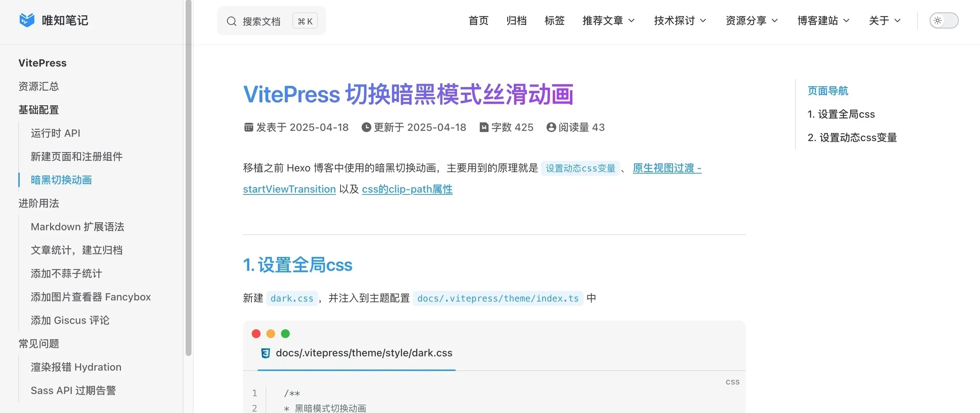980x413 pixels.
Task: Click the article title VitePress 切换暗黑模式丝滑动画
Action: pyautogui.click(x=408, y=94)
